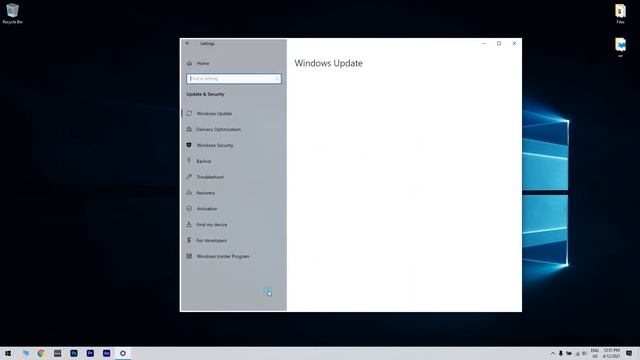
Task: Click the Find a setting search box
Action: [x=233, y=78]
